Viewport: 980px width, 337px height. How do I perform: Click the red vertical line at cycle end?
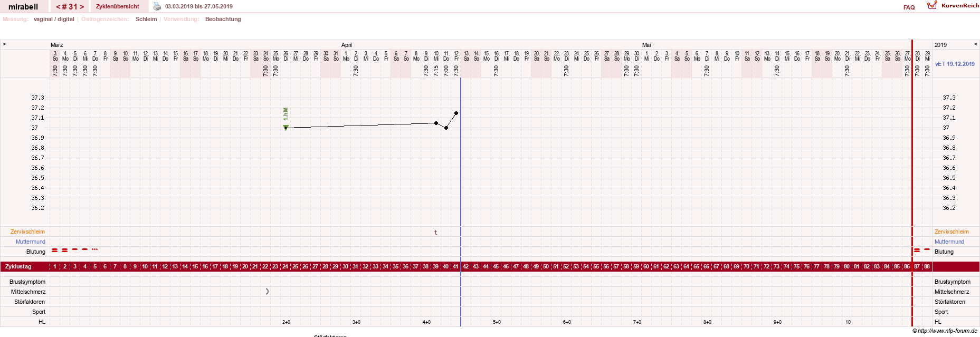(x=912, y=183)
